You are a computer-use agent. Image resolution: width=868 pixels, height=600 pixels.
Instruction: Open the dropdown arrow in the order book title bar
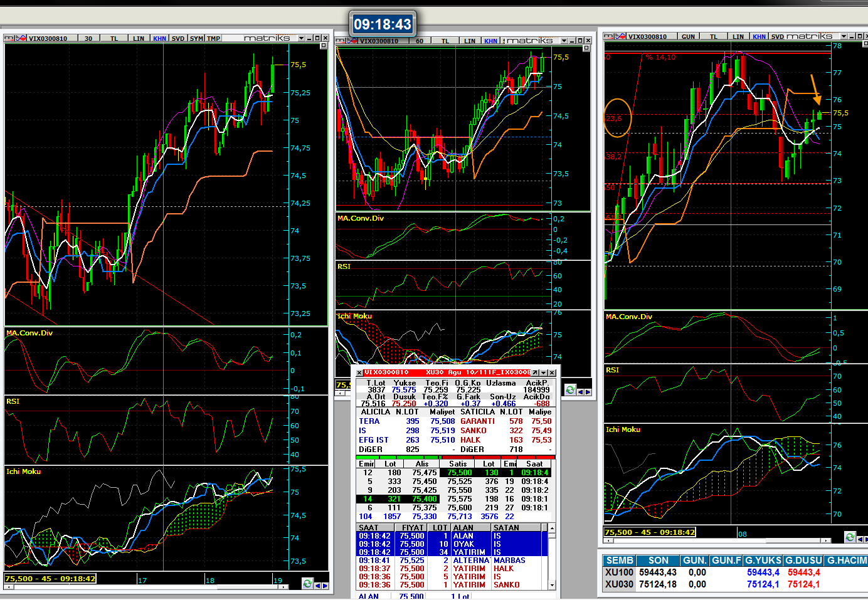point(543,372)
